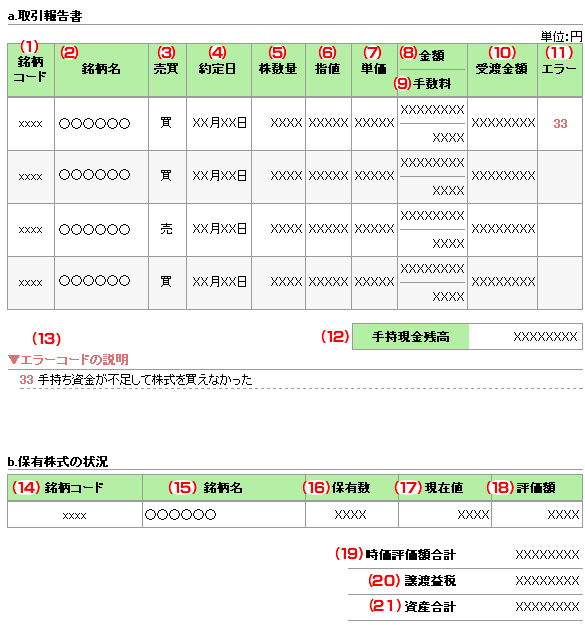Click the エラー column header
This screenshot has height=625, width=585.
pyautogui.click(x=559, y=69)
